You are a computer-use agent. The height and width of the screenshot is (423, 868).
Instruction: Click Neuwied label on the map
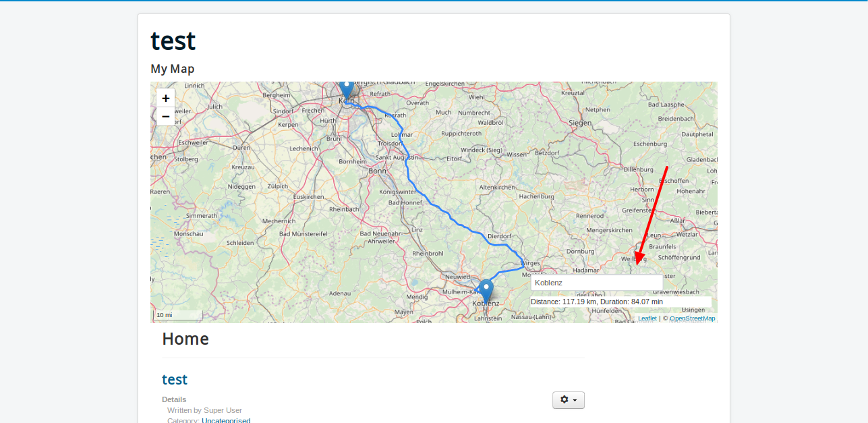pyautogui.click(x=458, y=277)
